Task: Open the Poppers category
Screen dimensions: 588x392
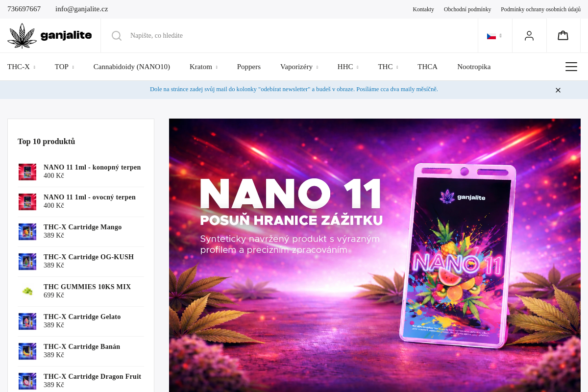Action: coord(249,67)
